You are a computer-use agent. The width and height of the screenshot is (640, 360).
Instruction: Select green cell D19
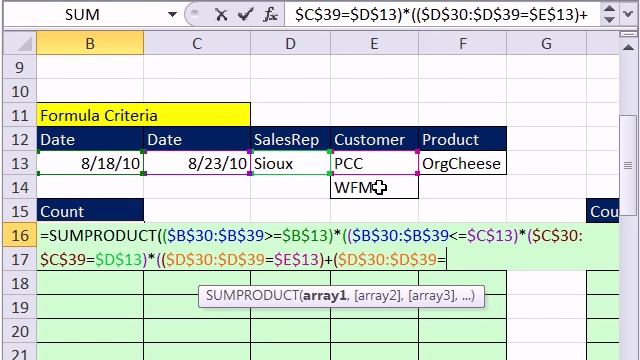(290, 307)
